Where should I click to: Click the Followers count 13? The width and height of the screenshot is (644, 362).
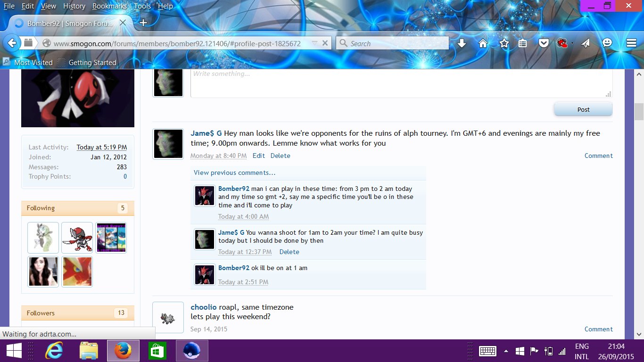click(x=121, y=313)
